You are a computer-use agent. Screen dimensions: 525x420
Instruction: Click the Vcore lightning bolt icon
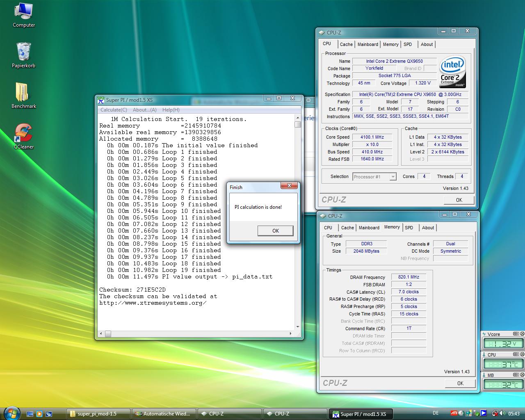click(484, 334)
